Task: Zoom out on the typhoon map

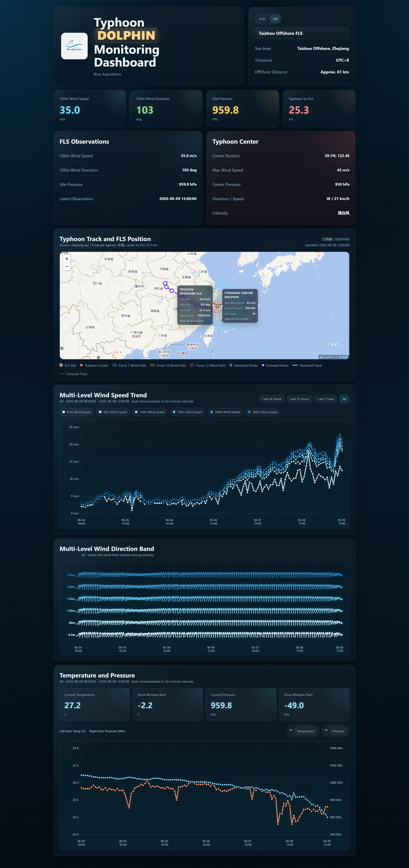Action: pos(67,267)
